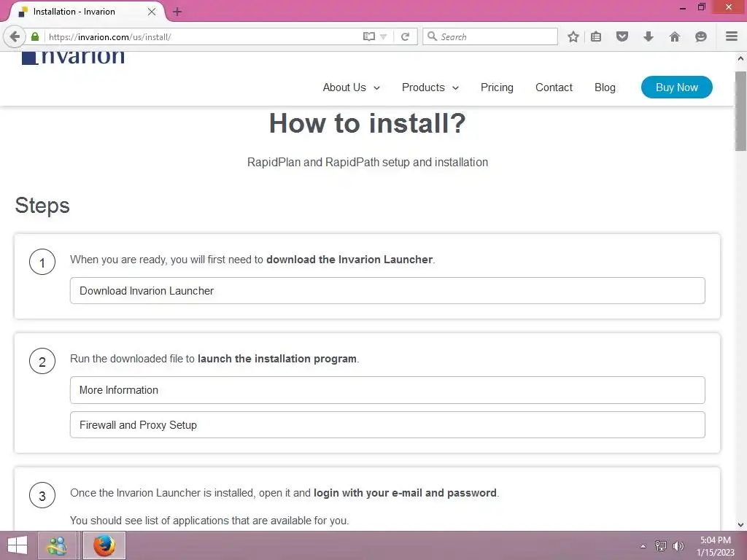Click the page scroll up arrow
Viewport: 747px width, 560px height.
[740, 59]
